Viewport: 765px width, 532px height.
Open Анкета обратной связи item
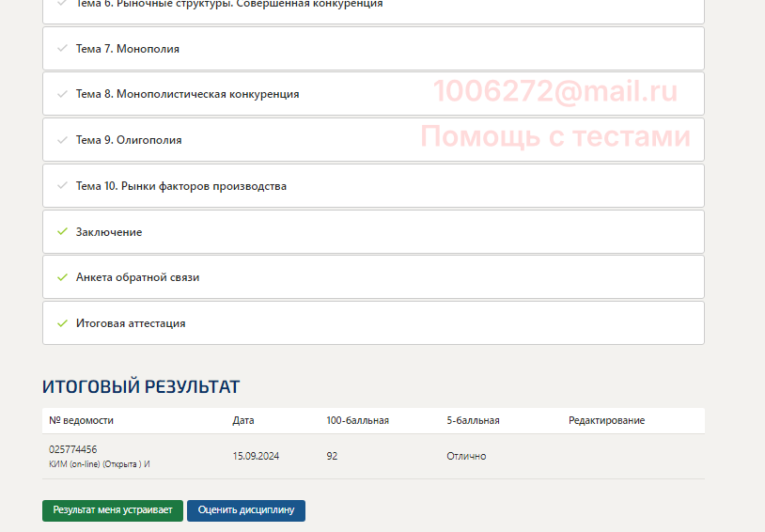(137, 277)
